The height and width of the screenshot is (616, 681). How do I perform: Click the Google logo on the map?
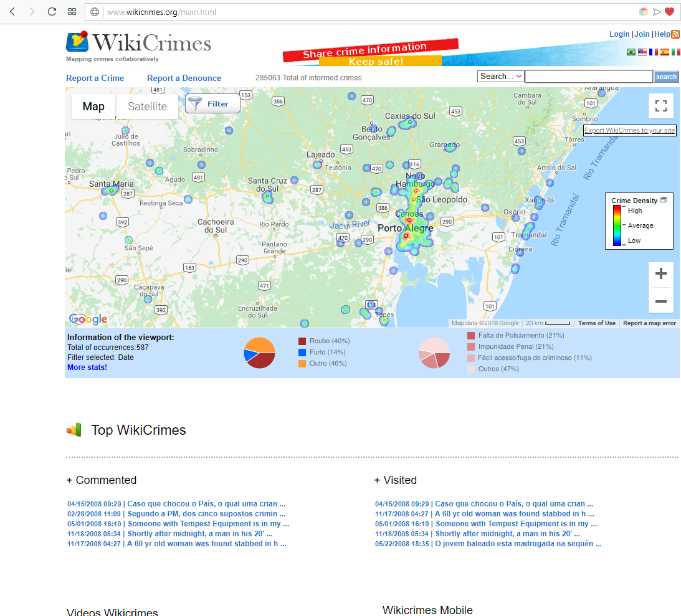click(88, 319)
